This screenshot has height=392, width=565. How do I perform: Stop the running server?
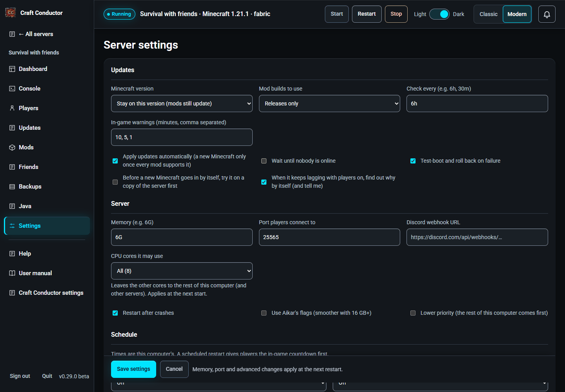(x=396, y=14)
